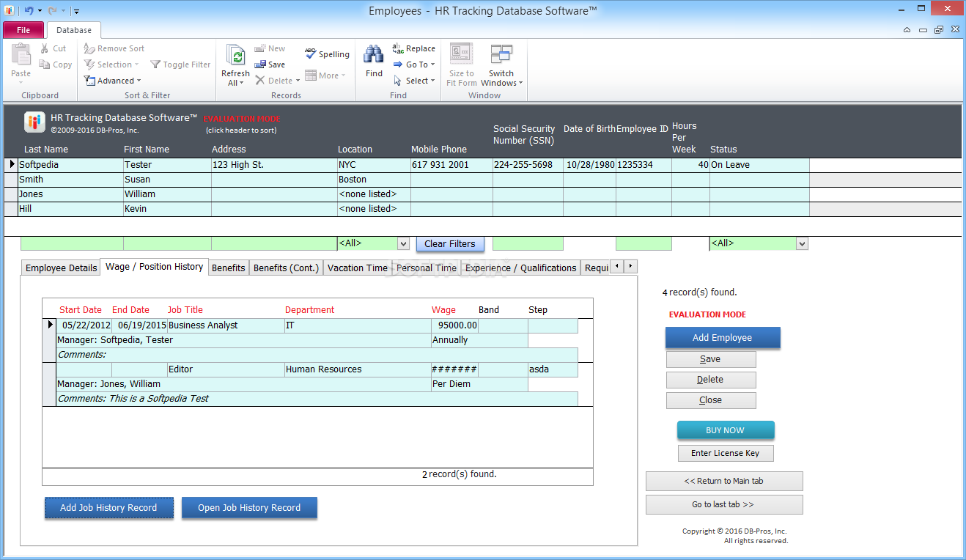Click the Clear Filters button
This screenshot has height=560, width=966.
click(x=450, y=243)
